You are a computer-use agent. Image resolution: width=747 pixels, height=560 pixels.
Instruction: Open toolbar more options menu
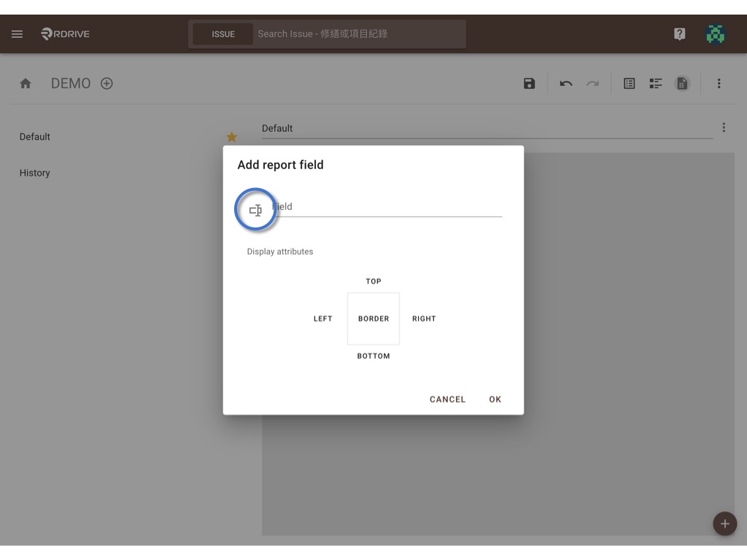pos(719,84)
